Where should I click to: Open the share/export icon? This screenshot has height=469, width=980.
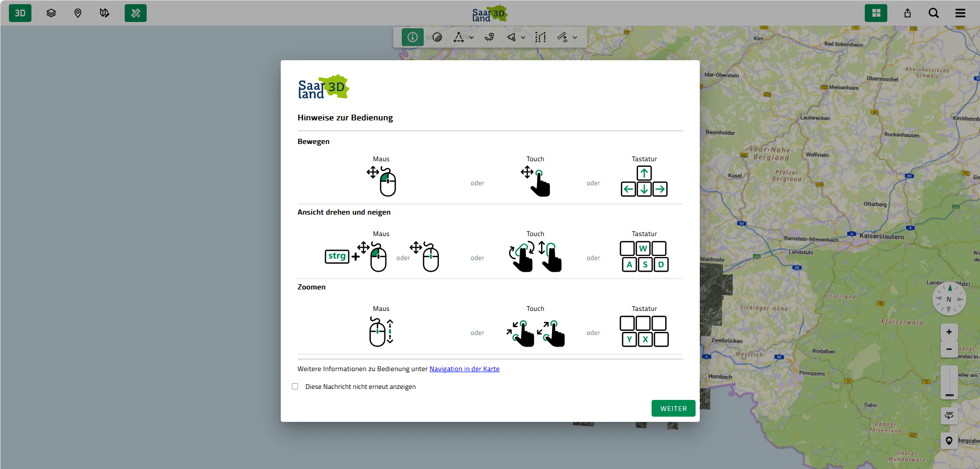coord(908,13)
